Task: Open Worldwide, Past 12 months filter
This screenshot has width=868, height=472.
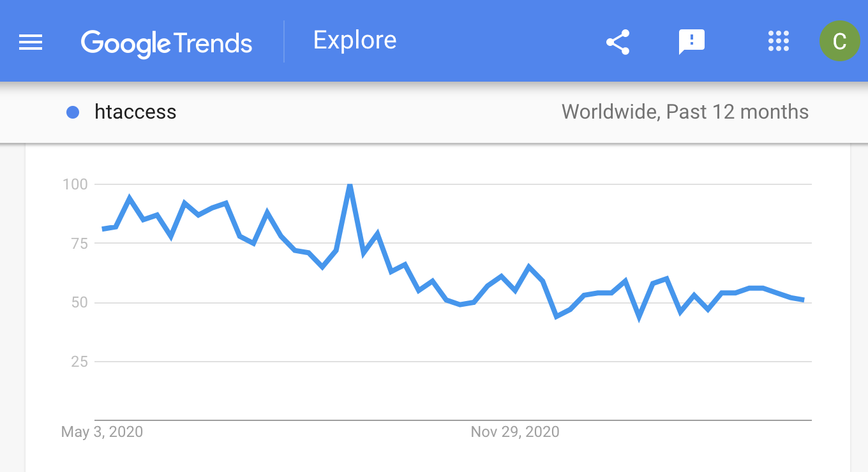Action: [685, 112]
